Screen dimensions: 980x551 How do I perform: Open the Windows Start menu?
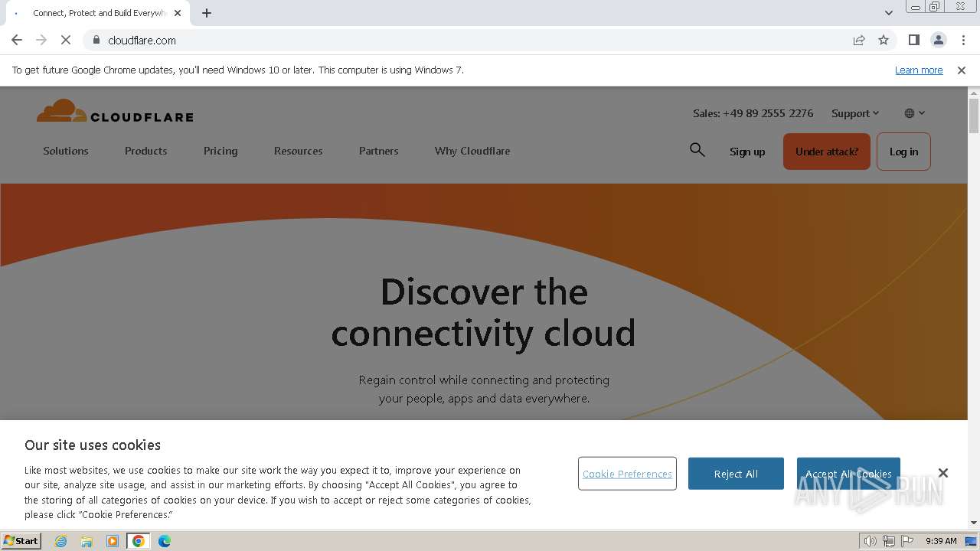[x=21, y=540]
